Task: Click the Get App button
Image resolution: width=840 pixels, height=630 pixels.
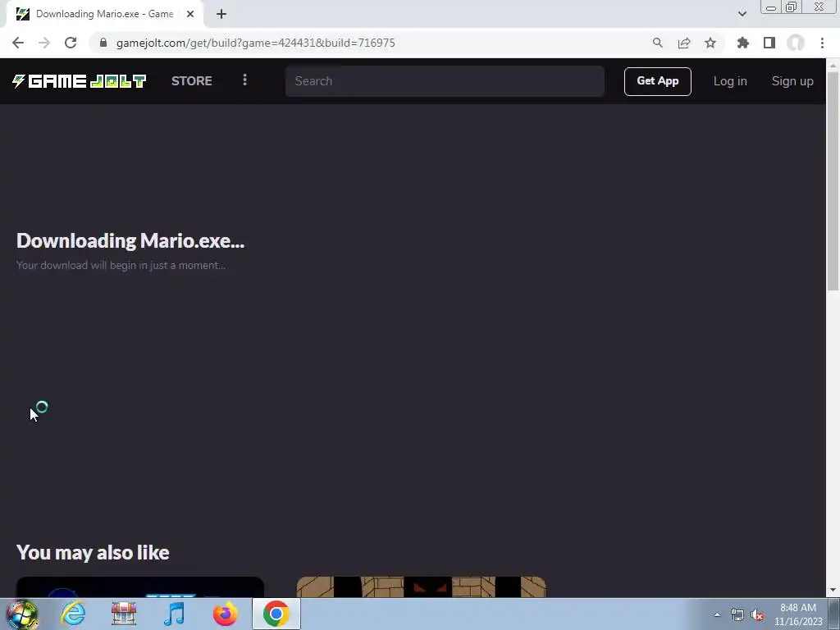Action: pos(657,81)
